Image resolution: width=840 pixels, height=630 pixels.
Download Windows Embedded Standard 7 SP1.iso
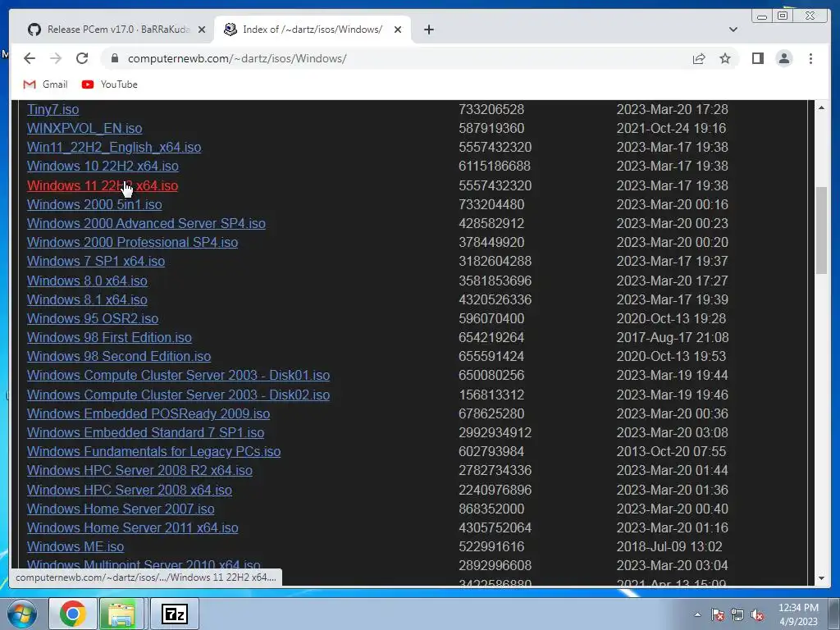(x=146, y=433)
